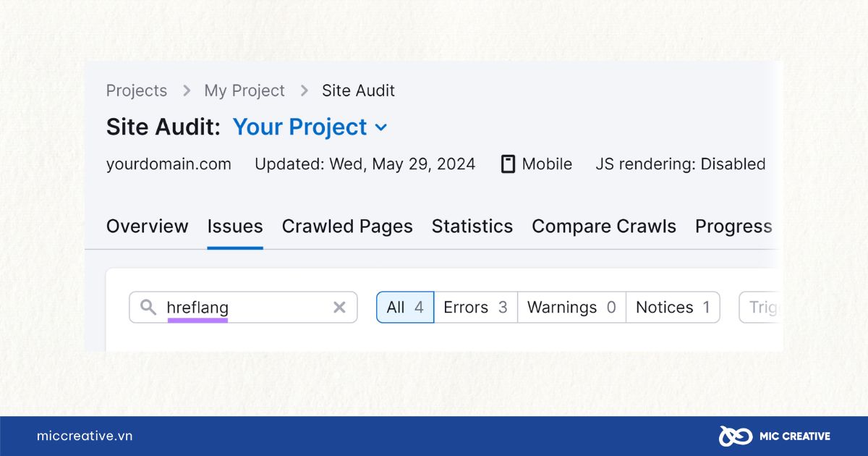The image size is (868, 456).
Task: Switch to the Overview tab
Action: (x=148, y=227)
